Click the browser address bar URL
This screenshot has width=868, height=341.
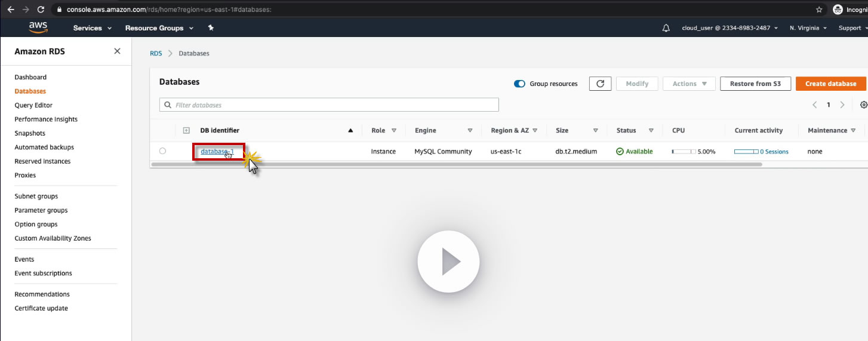tap(169, 10)
